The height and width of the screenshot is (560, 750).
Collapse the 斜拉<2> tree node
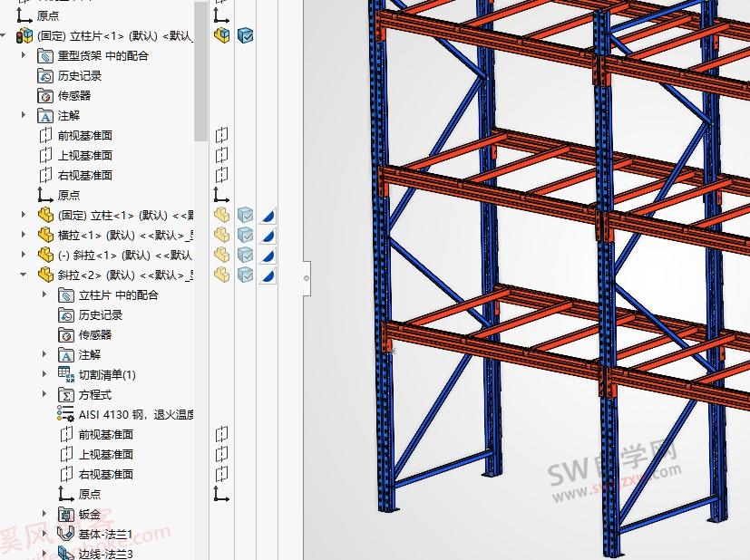tap(22, 275)
